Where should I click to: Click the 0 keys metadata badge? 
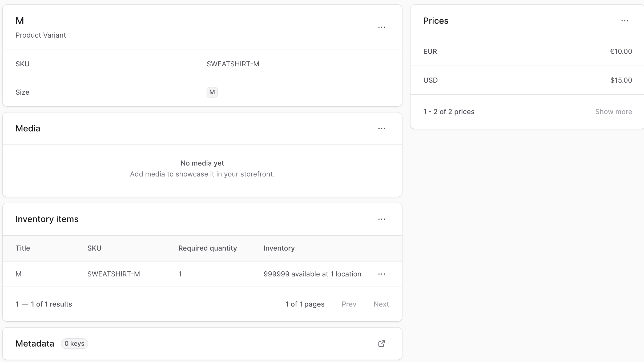[74, 344]
